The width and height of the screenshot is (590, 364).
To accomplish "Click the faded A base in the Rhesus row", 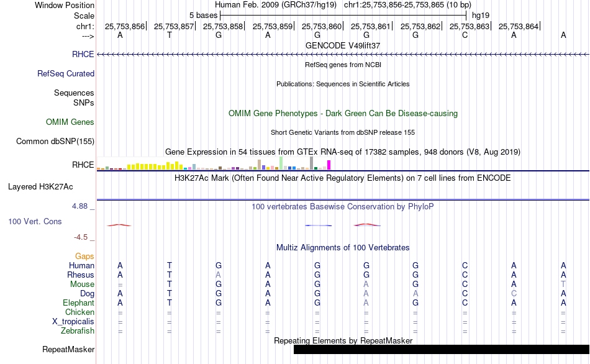I will [218, 275].
